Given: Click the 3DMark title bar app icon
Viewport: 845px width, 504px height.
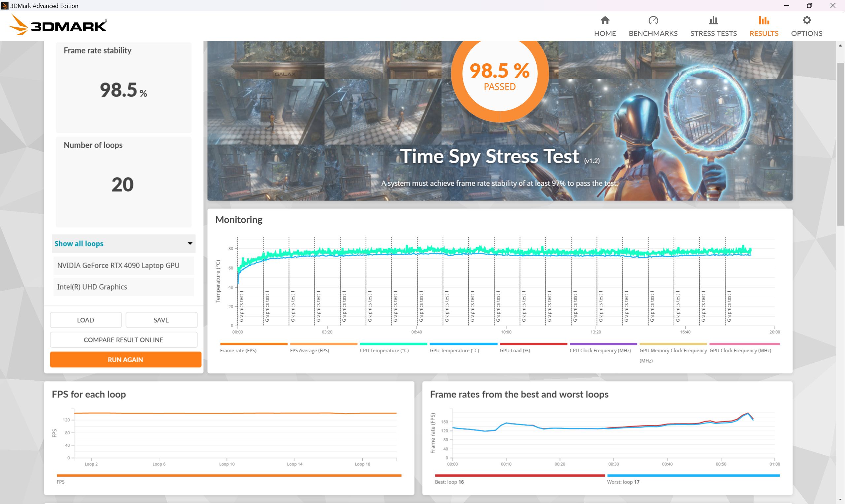Looking at the screenshot, I should pos(5,5).
